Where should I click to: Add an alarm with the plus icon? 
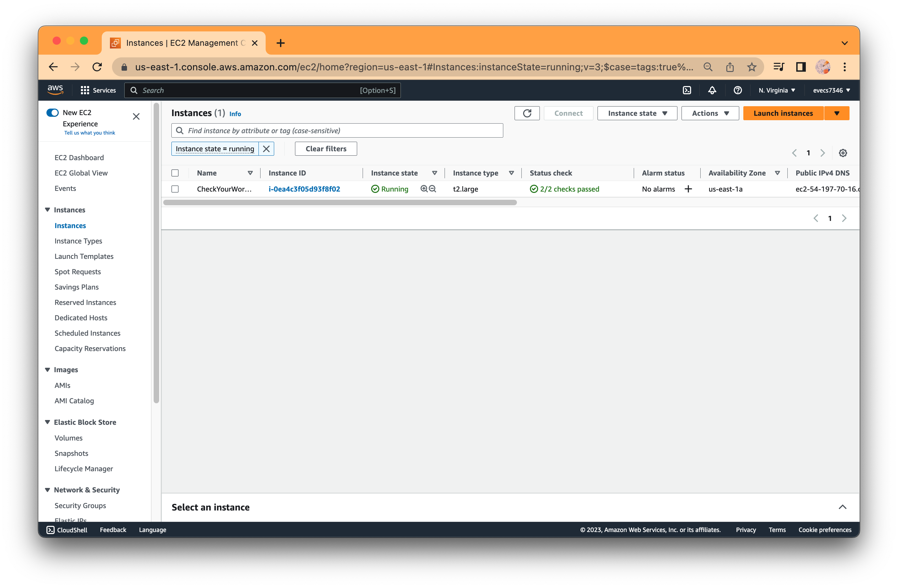point(688,189)
